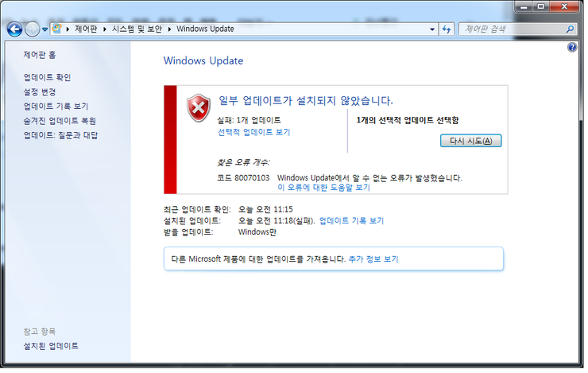Click 1개의 선택적 업데이트 선택함 text
The image size is (588, 373).
(x=408, y=120)
